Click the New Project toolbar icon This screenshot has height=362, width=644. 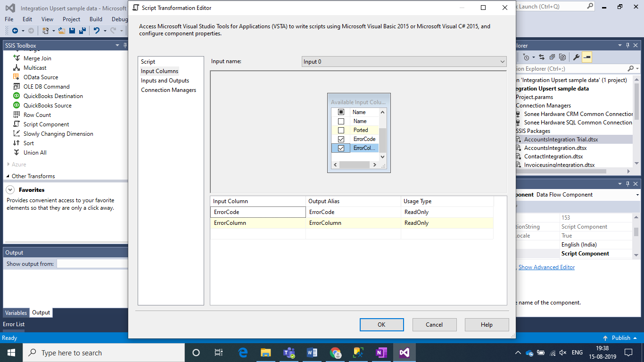(x=46, y=31)
